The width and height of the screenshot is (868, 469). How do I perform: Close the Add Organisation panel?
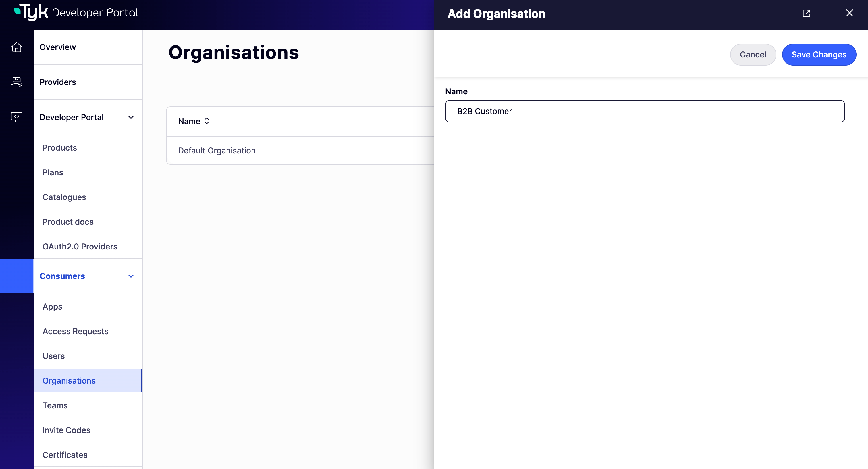tap(849, 13)
